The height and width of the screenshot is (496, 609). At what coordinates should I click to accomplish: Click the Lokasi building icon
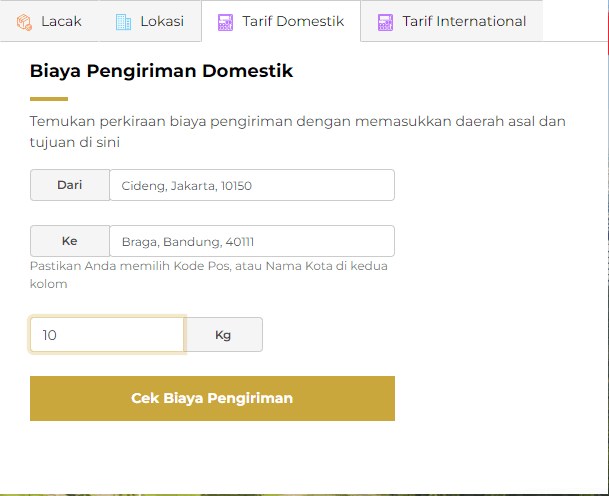coord(124,22)
